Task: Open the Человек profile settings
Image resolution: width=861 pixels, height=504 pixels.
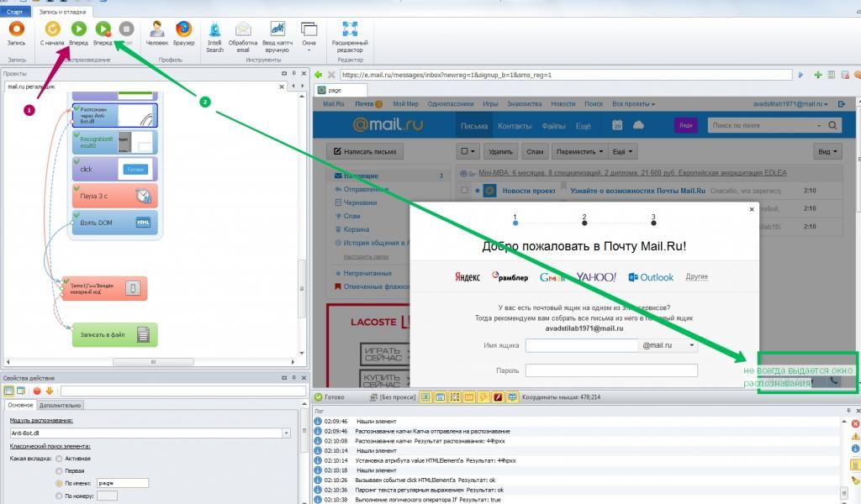Action: [x=157, y=33]
